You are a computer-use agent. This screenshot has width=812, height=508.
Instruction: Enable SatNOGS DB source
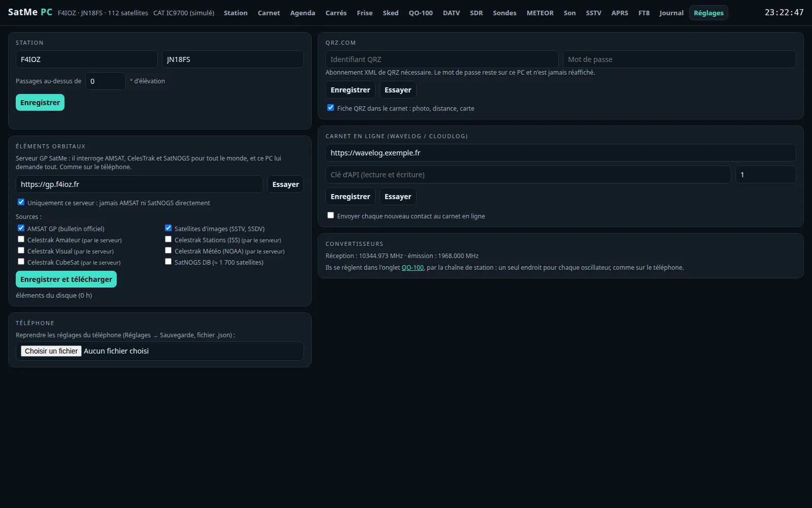pyautogui.click(x=168, y=262)
